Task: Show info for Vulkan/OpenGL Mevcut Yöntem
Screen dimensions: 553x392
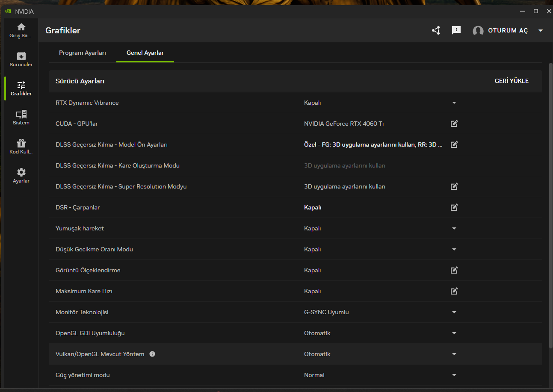Action: click(152, 354)
